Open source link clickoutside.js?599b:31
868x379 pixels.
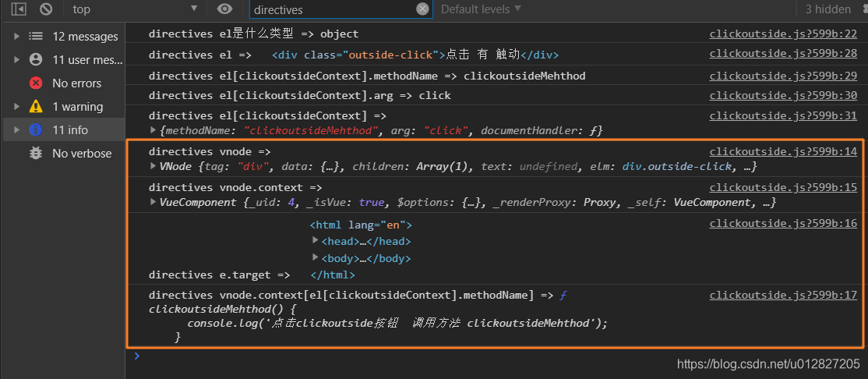click(783, 115)
